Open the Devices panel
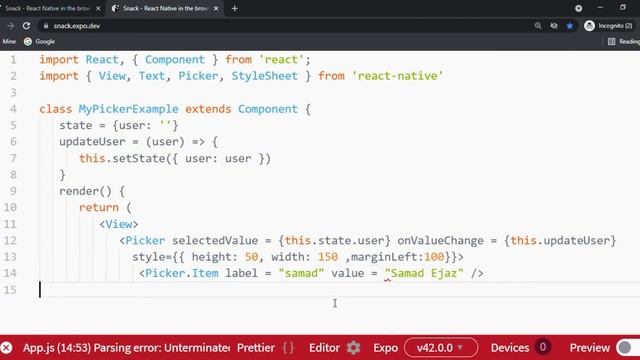 click(x=510, y=348)
